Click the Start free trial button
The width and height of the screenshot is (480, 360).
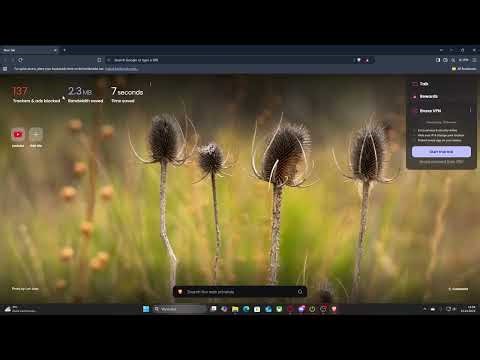tap(441, 152)
